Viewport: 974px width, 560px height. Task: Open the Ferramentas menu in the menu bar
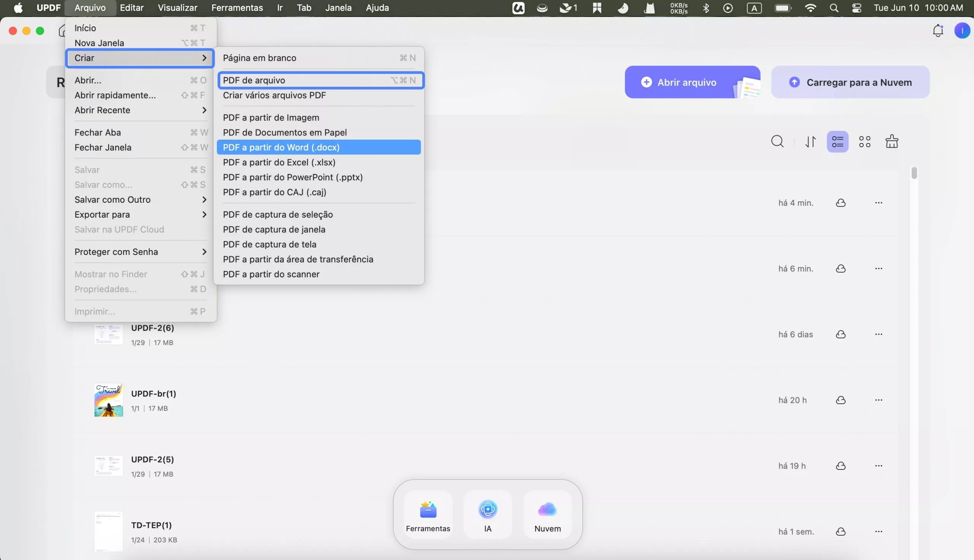pos(237,8)
